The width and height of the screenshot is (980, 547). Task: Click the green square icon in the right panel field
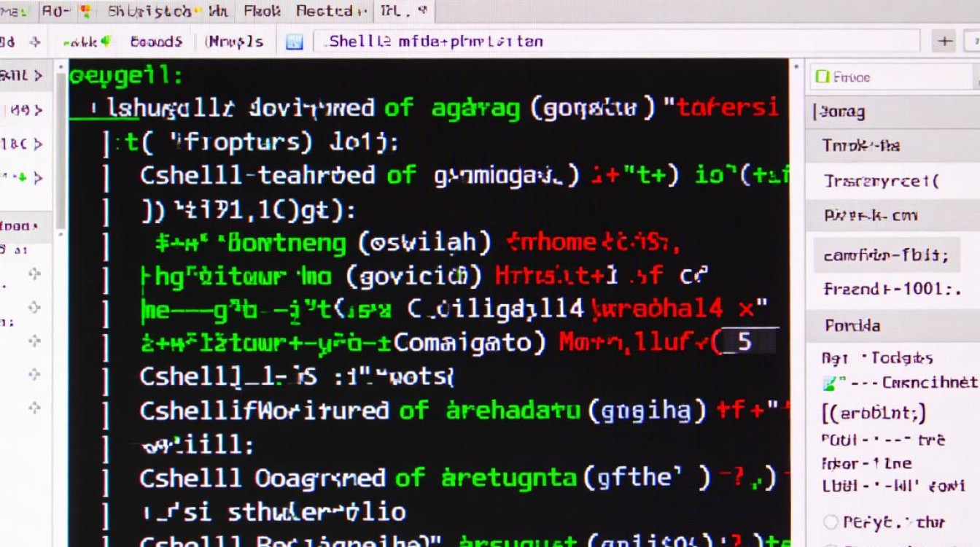coord(822,77)
